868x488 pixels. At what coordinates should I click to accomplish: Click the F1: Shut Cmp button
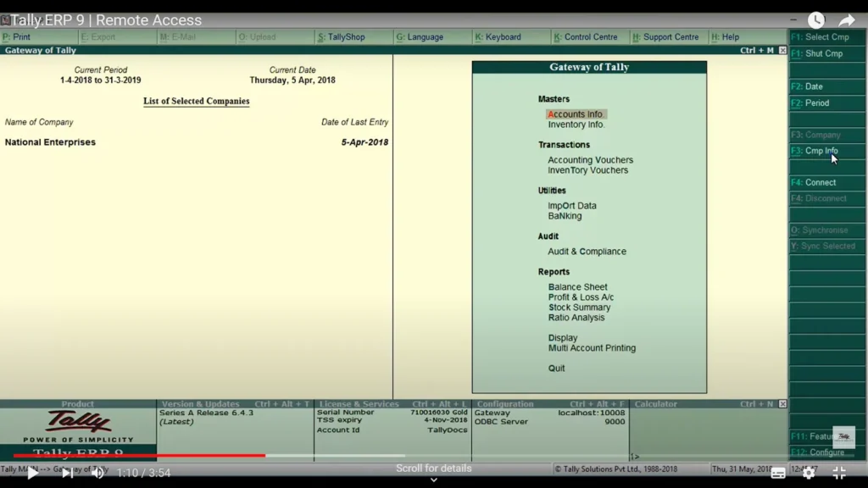click(x=827, y=53)
